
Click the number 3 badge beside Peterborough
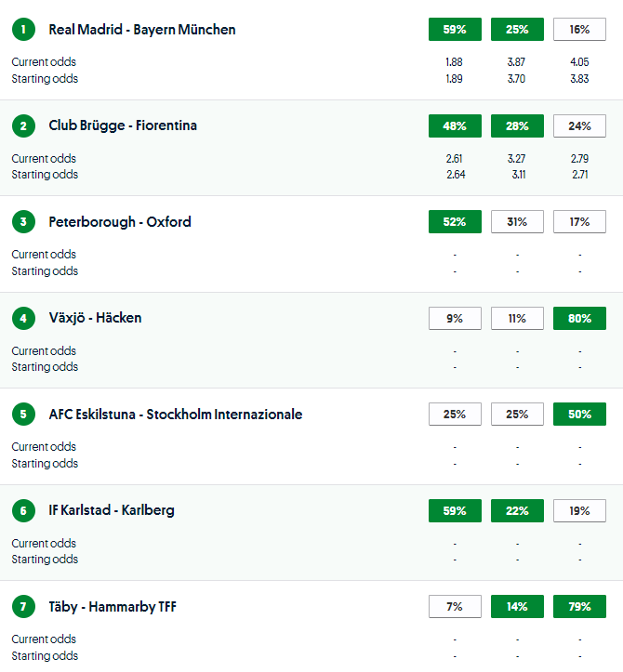tap(22, 222)
